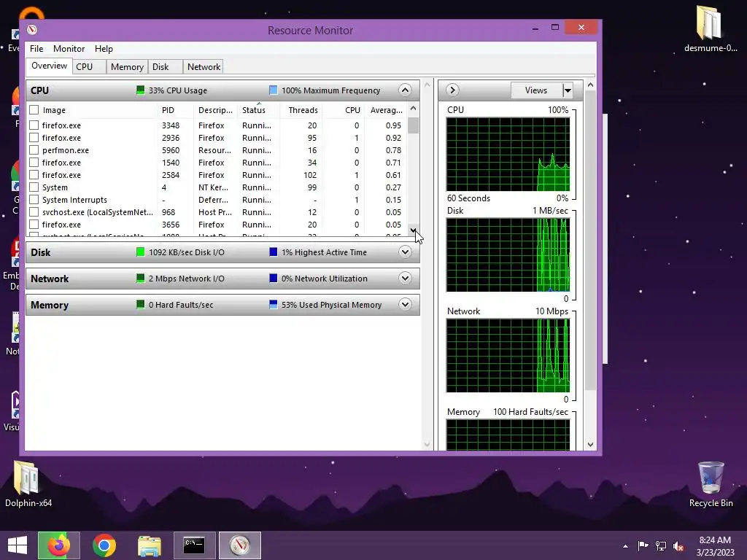Click process list scroll up arrow

pos(413,108)
